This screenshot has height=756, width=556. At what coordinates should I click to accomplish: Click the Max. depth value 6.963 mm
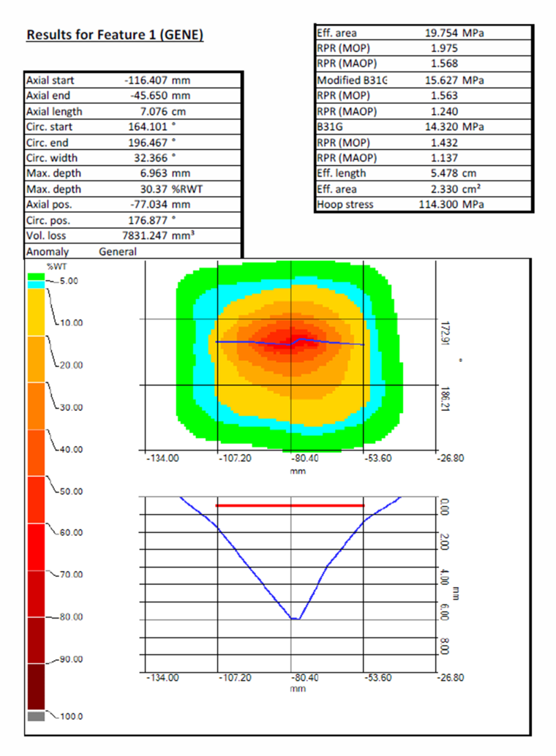(x=155, y=173)
